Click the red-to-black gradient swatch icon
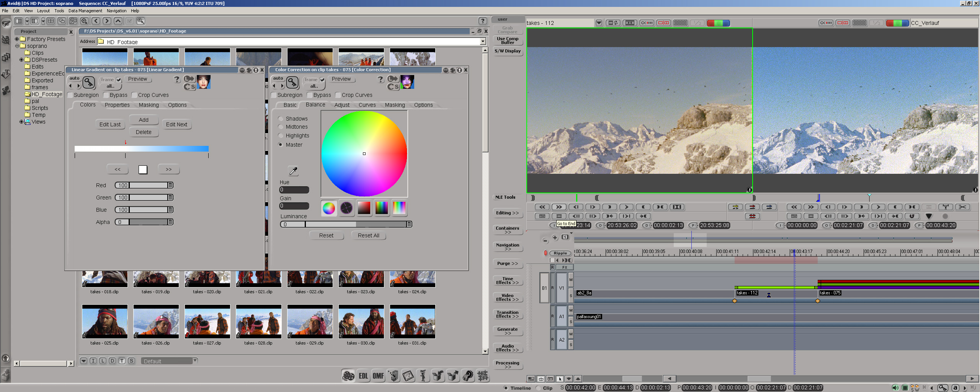 pyautogui.click(x=364, y=208)
